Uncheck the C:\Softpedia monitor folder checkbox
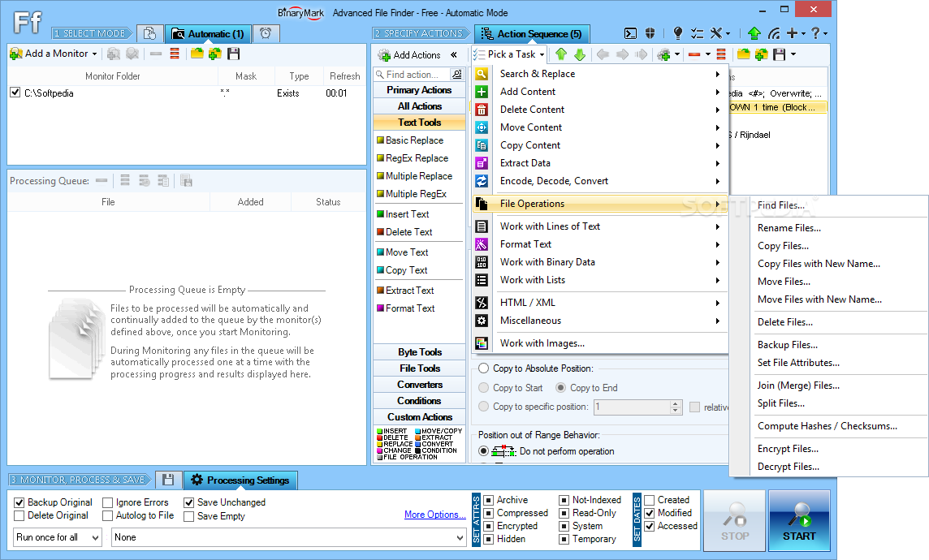Image resolution: width=929 pixels, height=560 pixels. [15, 93]
